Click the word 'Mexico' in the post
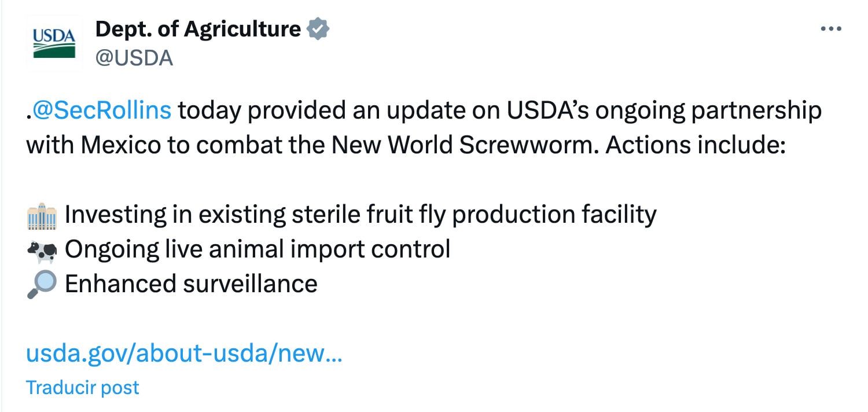The width and height of the screenshot is (868, 412). click(120, 145)
